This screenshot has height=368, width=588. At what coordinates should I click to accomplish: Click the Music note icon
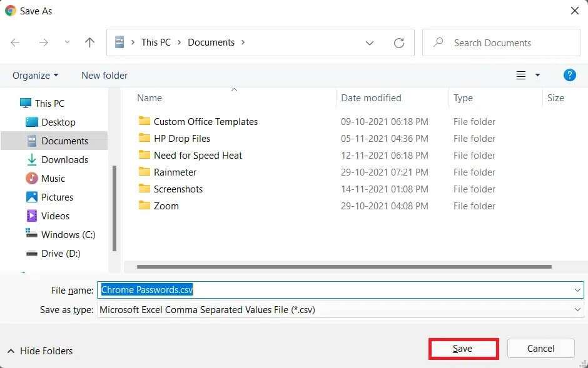click(32, 178)
